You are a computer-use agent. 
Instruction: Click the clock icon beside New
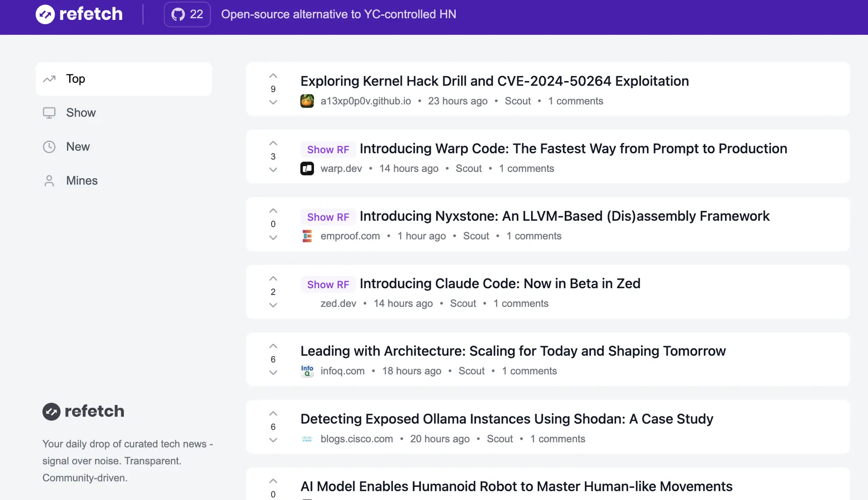tap(49, 147)
